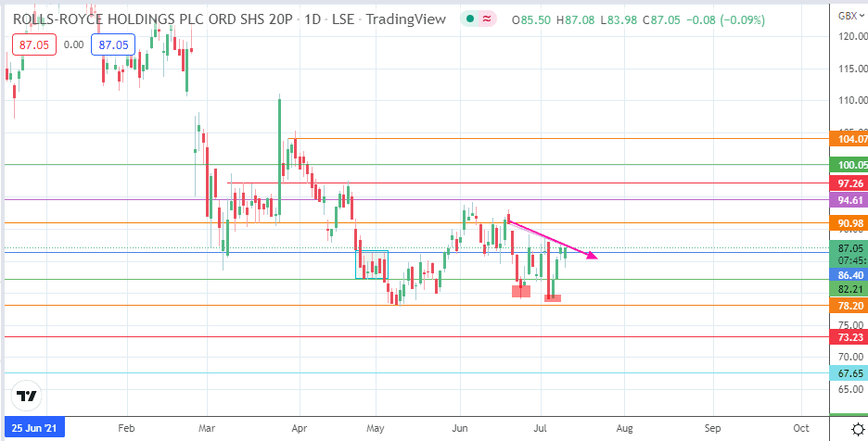
Task: Click the green market status dot
Action: 469,19
